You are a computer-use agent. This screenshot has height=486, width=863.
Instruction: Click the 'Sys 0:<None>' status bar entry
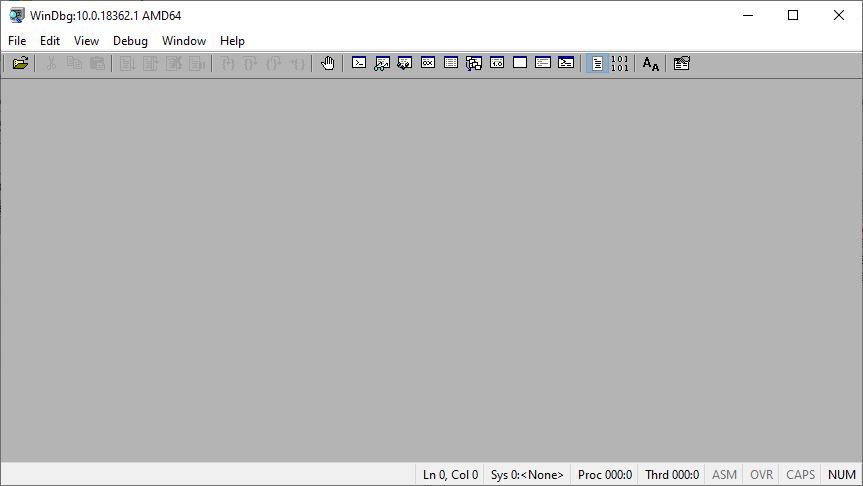click(x=527, y=474)
